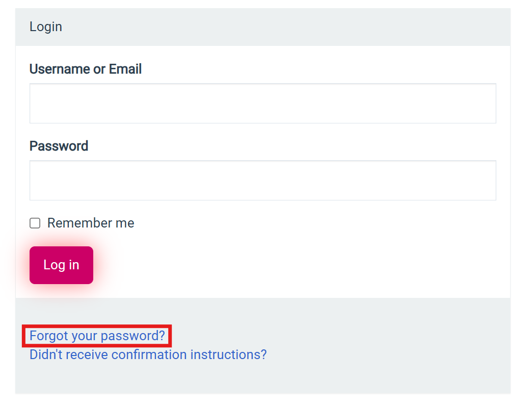Open the Forgot your password link

pyautogui.click(x=97, y=336)
